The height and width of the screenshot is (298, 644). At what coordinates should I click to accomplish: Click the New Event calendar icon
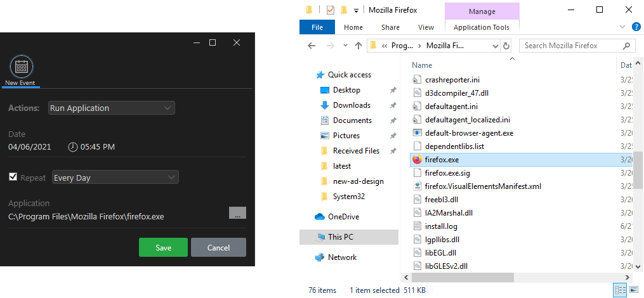click(21, 66)
